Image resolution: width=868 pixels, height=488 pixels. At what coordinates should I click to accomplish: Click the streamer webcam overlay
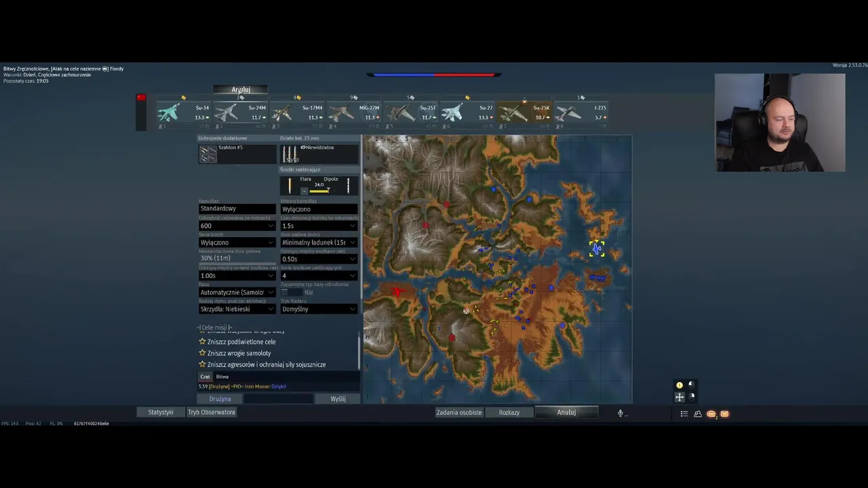pos(780,123)
